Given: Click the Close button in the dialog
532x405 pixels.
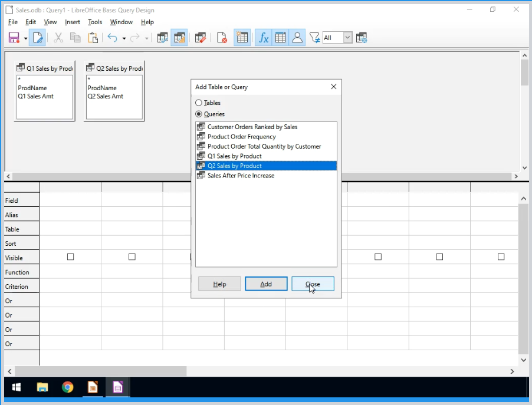Looking at the screenshot, I should pyautogui.click(x=313, y=284).
